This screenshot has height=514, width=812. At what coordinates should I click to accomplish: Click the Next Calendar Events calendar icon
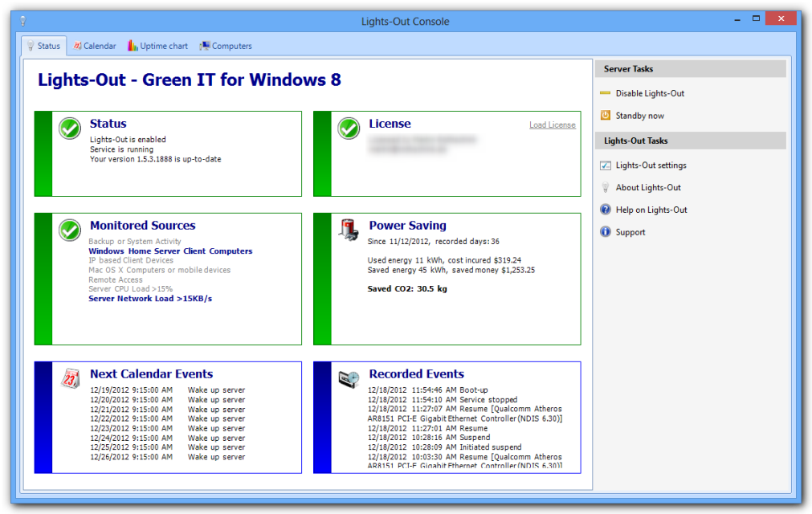[70, 378]
